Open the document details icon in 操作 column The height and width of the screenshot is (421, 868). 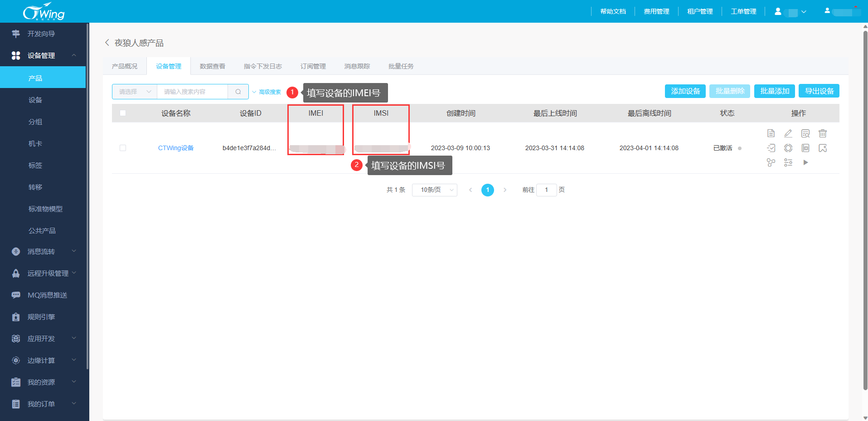coord(771,133)
